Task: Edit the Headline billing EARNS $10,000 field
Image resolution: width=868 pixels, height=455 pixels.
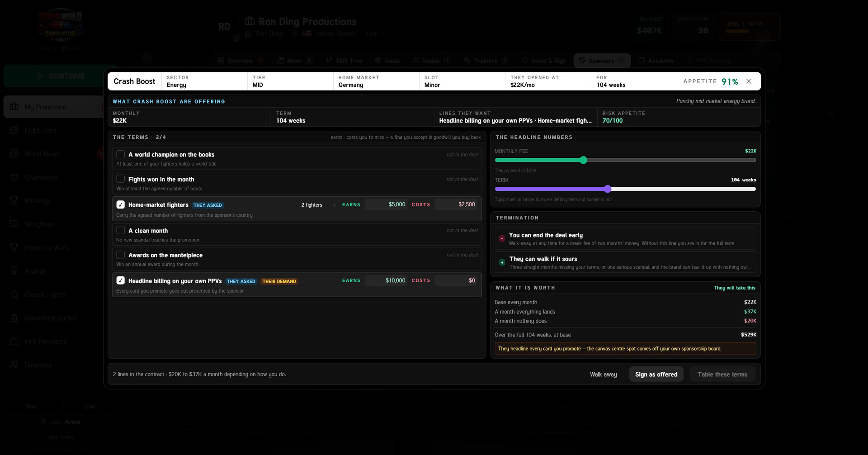Action: pyautogui.click(x=386, y=280)
